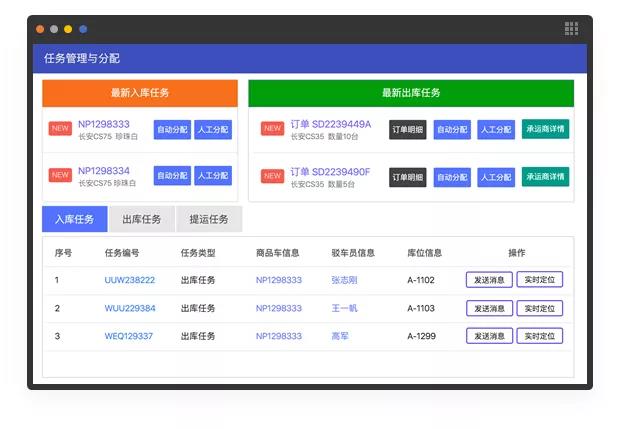Screen dimensions: 620x429
Task: Open the 提运任务 tab
Action: point(209,219)
